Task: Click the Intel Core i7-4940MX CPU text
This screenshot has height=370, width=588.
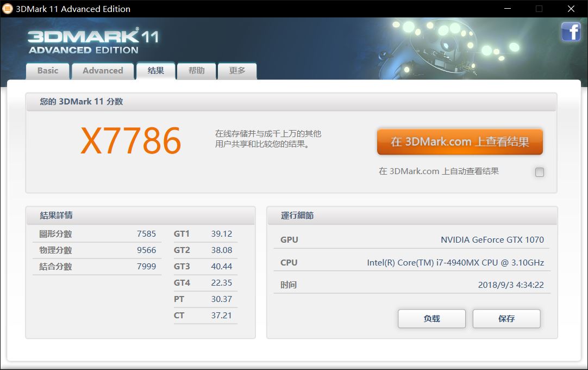Action: click(455, 263)
